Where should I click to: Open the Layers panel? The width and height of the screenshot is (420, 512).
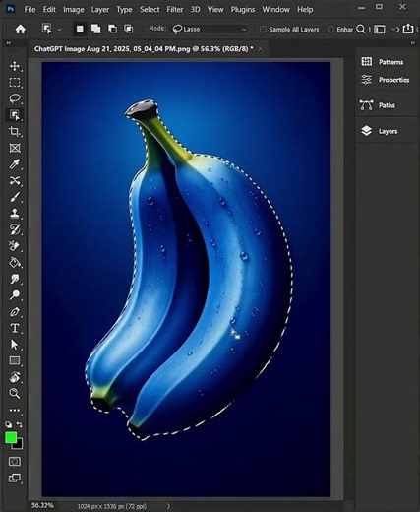380,131
